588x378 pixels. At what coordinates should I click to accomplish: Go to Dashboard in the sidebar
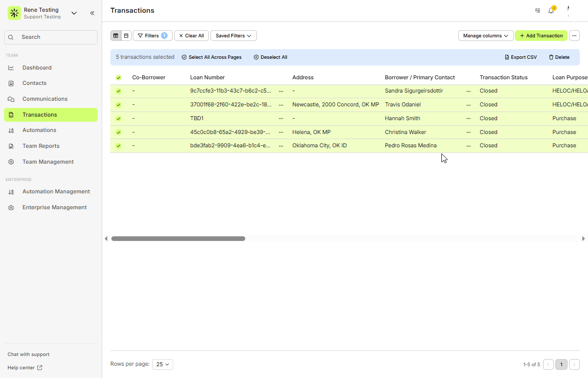click(x=37, y=68)
